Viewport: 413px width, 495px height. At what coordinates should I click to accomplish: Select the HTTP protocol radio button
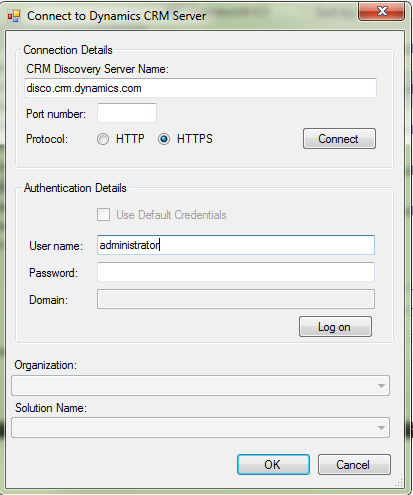click(x=103, y=139)
